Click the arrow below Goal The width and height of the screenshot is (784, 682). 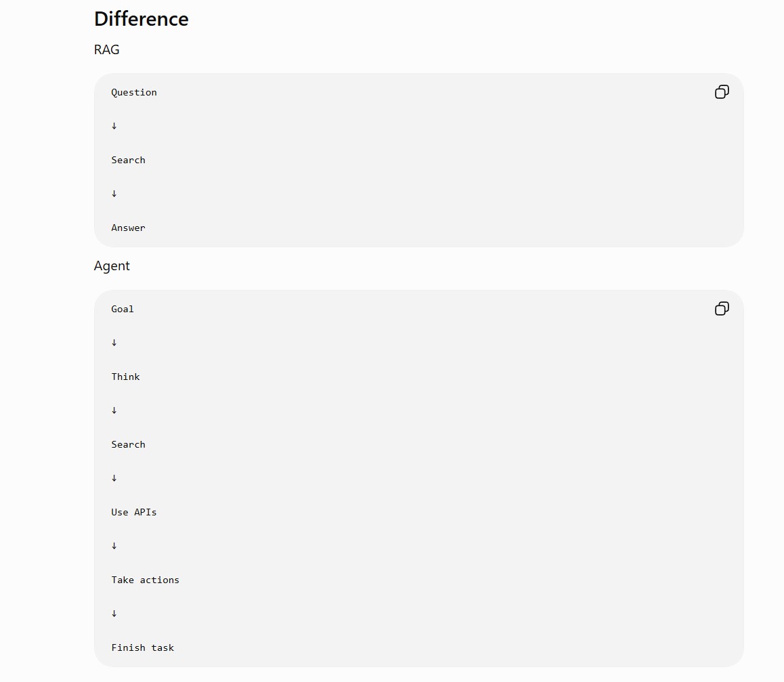pos(114,343)
